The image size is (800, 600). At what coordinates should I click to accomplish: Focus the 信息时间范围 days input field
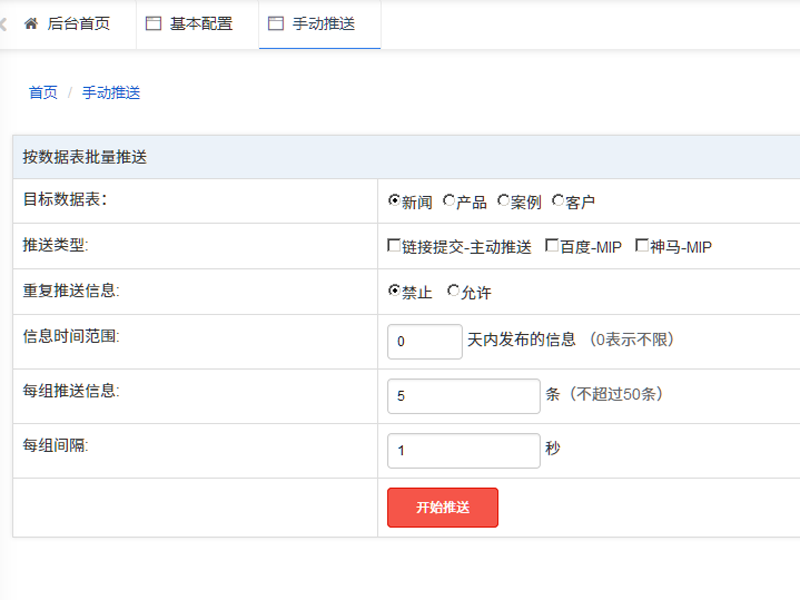click(425, 341)
